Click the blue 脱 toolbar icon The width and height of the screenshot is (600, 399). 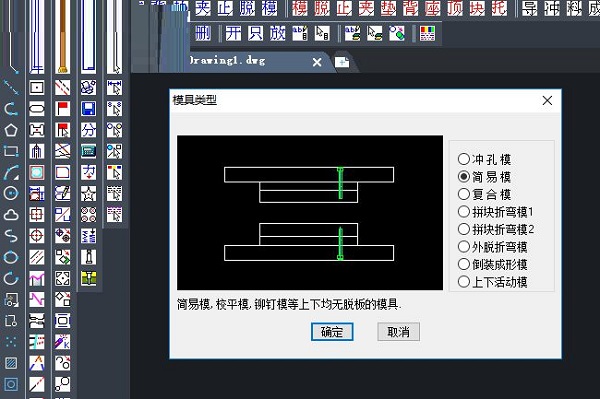coord(247,8)
